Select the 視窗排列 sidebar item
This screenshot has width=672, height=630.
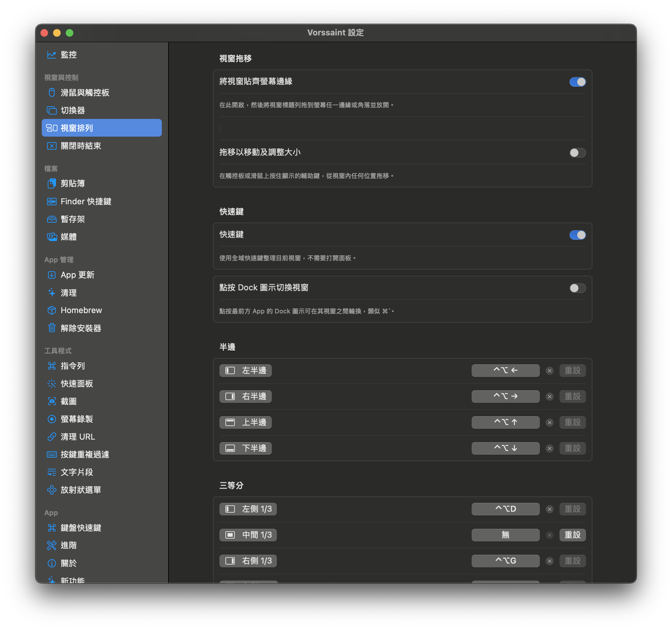pos(101,128)
